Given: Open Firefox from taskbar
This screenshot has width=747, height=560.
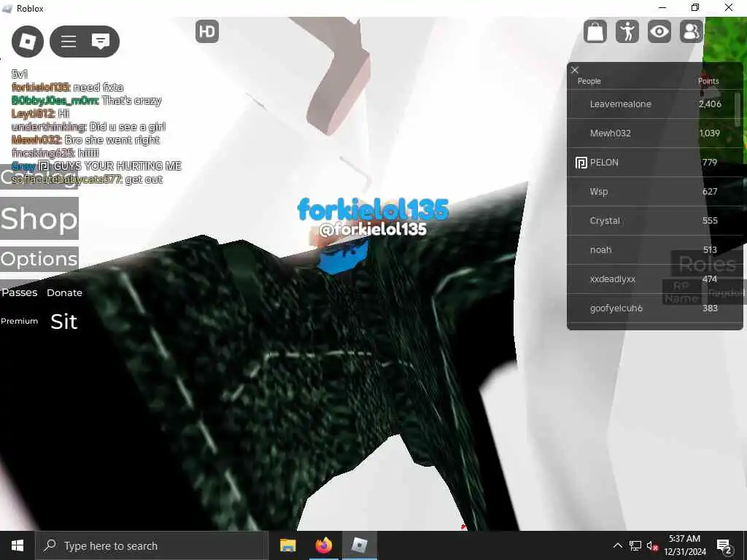Looking at the screenshot, I should pos(323,545).
